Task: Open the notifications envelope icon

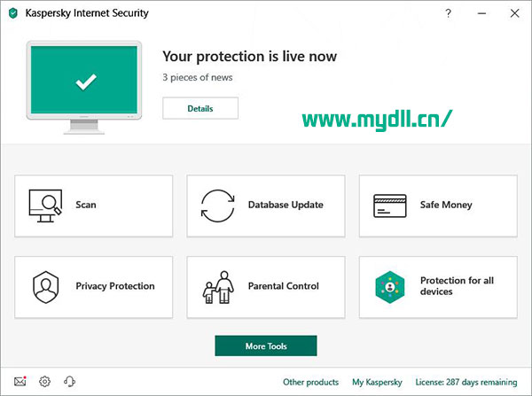Action: (x=20, y=382)
